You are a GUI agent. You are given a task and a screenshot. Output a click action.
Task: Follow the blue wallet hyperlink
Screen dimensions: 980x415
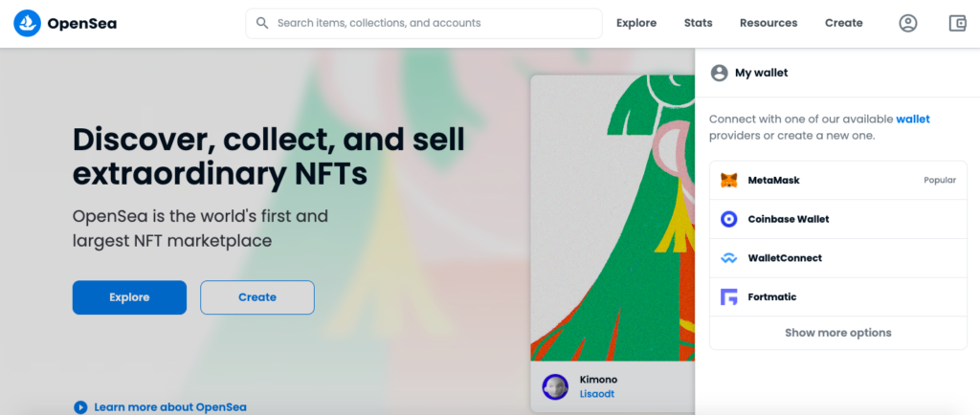[x=912, y=120]
